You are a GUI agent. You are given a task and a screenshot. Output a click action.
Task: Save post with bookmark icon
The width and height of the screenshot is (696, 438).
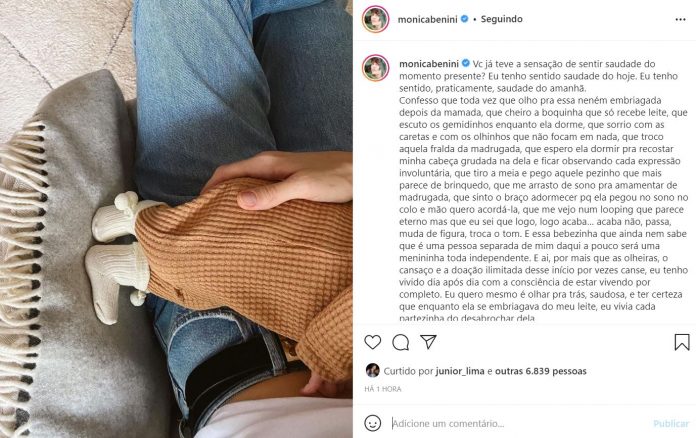tap(682, 342)
